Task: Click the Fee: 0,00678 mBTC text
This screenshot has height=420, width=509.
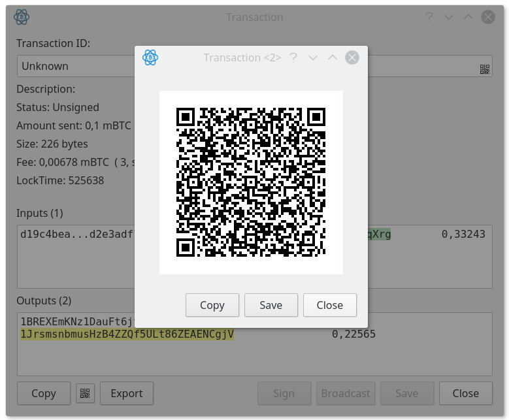Action: 63,162
